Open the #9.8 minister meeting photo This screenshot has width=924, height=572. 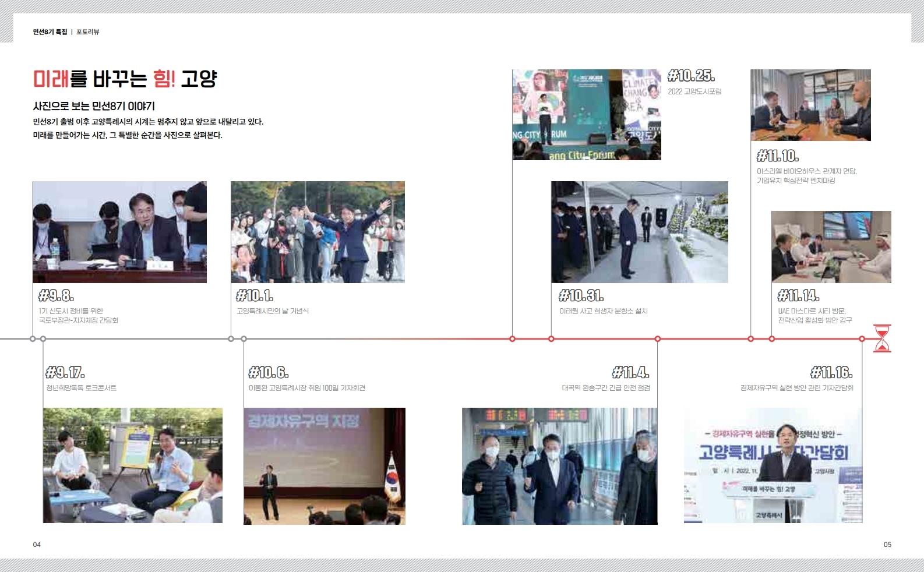tap(119, 232)
